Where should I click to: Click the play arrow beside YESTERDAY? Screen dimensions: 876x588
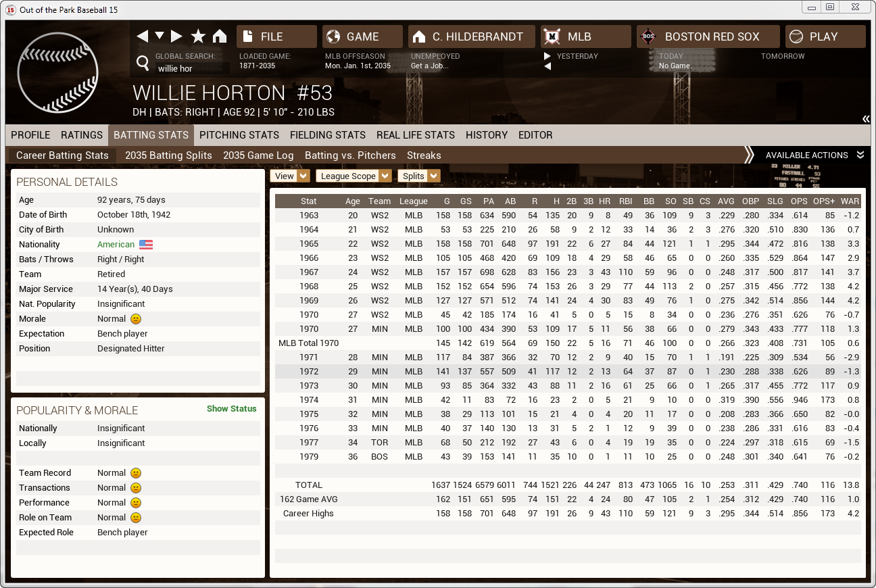coord(547,56)
